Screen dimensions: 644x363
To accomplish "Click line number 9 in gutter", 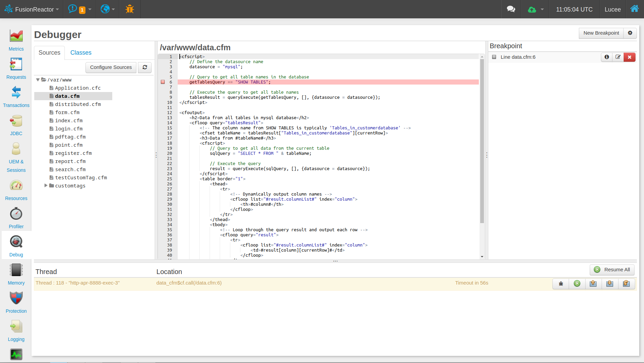I will (171, 97).
